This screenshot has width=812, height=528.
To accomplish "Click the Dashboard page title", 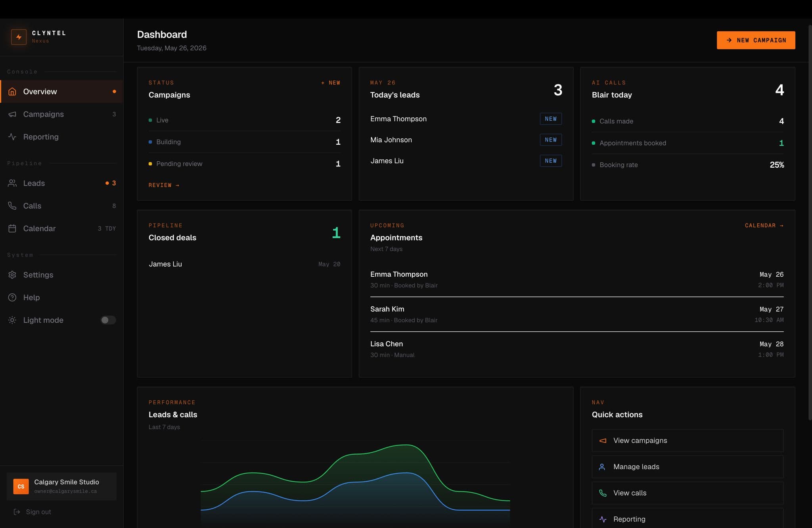I will [x=162, y=34].
